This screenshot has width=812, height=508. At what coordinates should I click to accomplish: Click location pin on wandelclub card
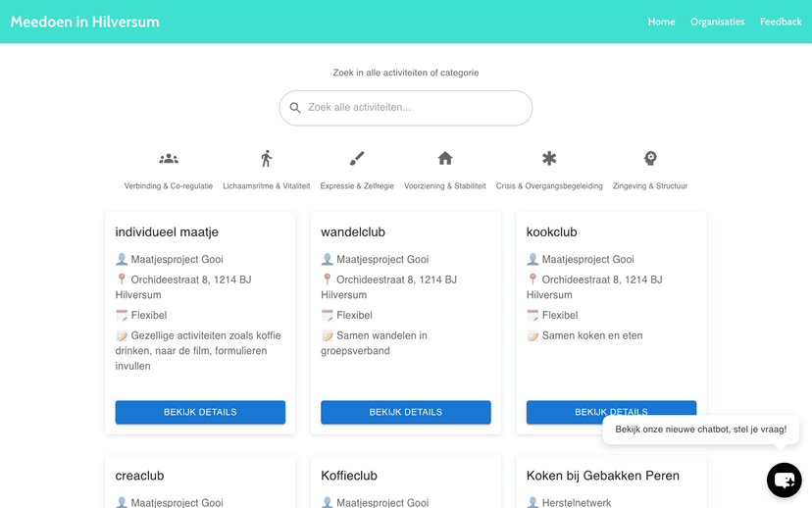point(327,279)
